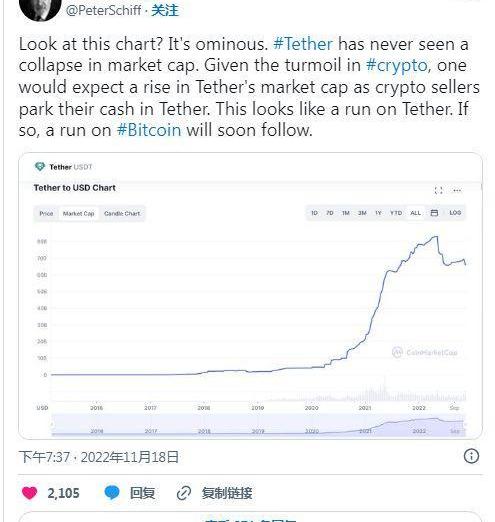Screen dimensions: 495x522
Task: Open the chart calendar date picker
Action: pos(434,213)
